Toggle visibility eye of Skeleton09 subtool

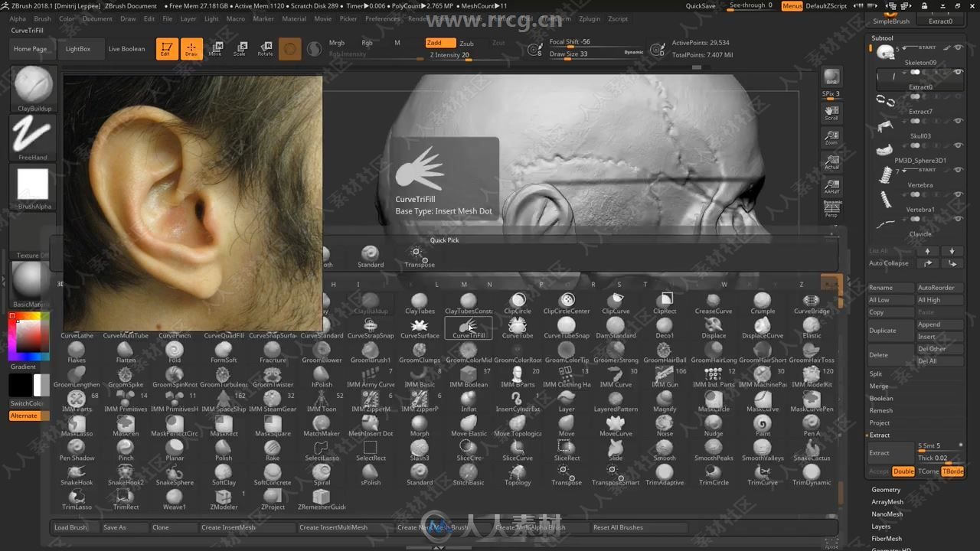point(959,47)
